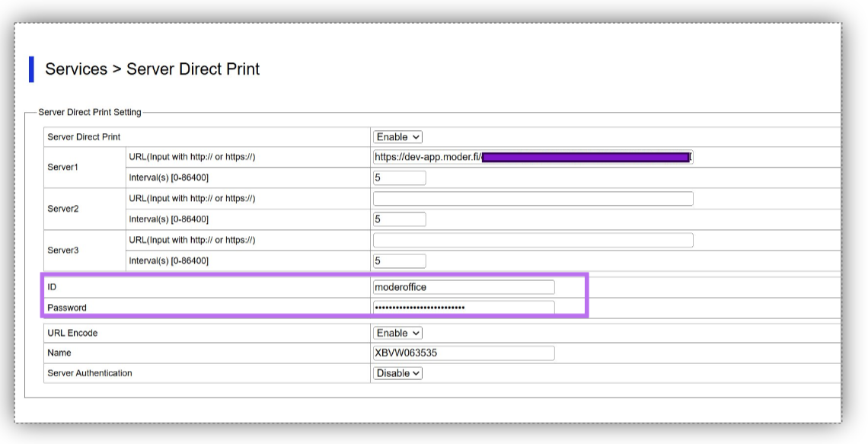Click the Name field with XBVW063535
868x444 pixels.
(x=464, y=353)
